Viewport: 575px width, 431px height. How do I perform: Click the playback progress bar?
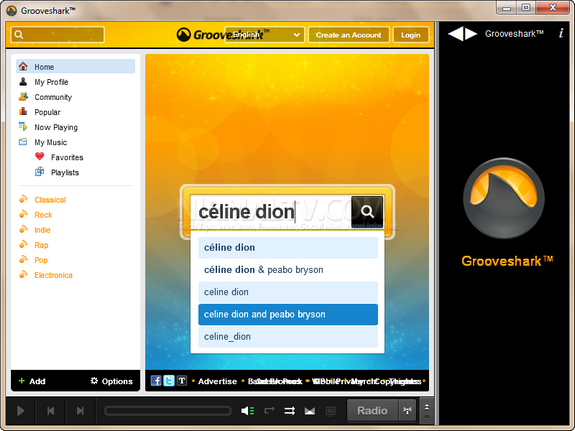click(168, 411)
